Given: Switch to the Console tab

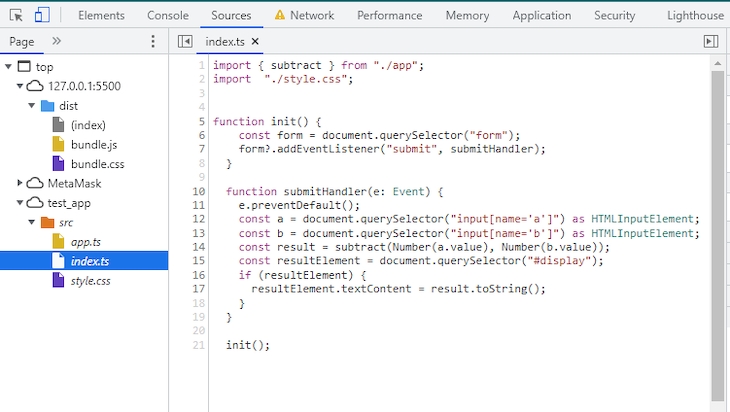Looking at the screenshot, I should point(167,16).
